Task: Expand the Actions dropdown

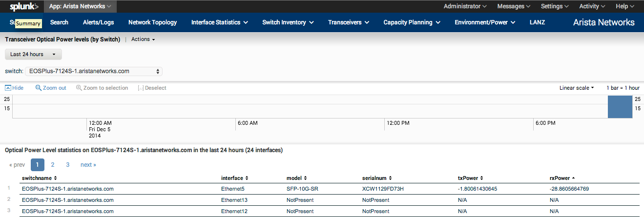Action: click(x=143, y=39)
